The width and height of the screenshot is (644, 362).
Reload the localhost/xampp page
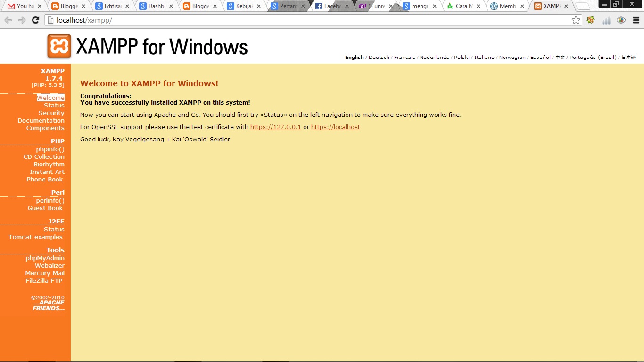35,20
